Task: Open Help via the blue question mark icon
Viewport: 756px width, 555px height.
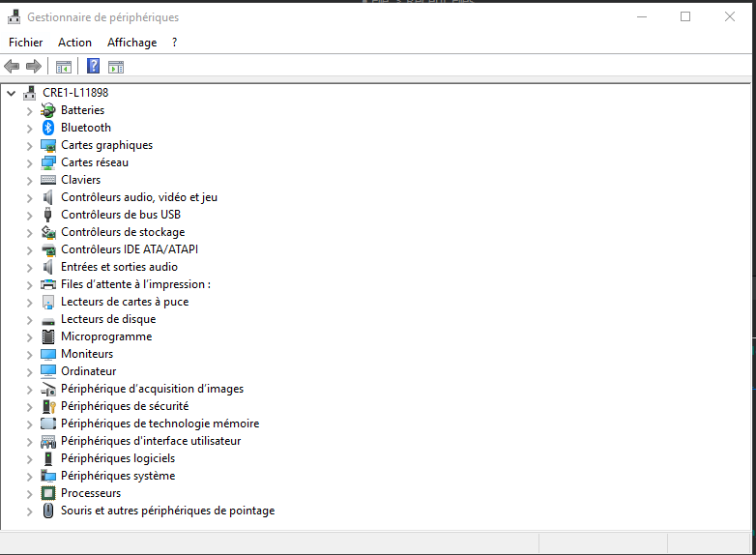Action: pyautogui.click(x=93, y=66)
